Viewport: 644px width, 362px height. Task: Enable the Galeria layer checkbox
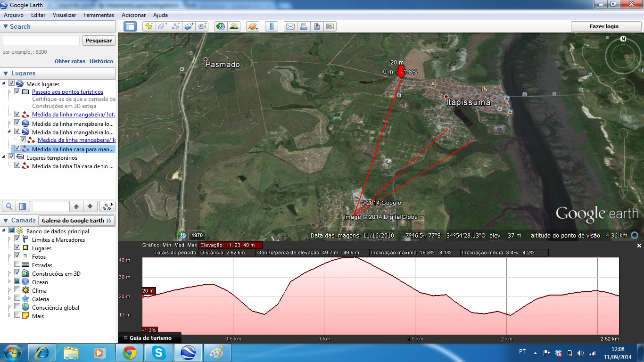tap(17, 299)
